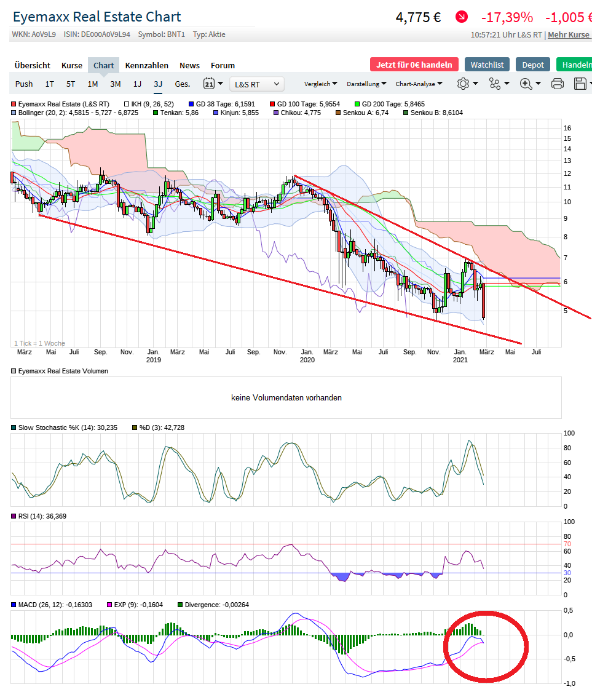Click the red price-down arrow icon
This screenshot has height=700, width=592.
tap(461, 17)
